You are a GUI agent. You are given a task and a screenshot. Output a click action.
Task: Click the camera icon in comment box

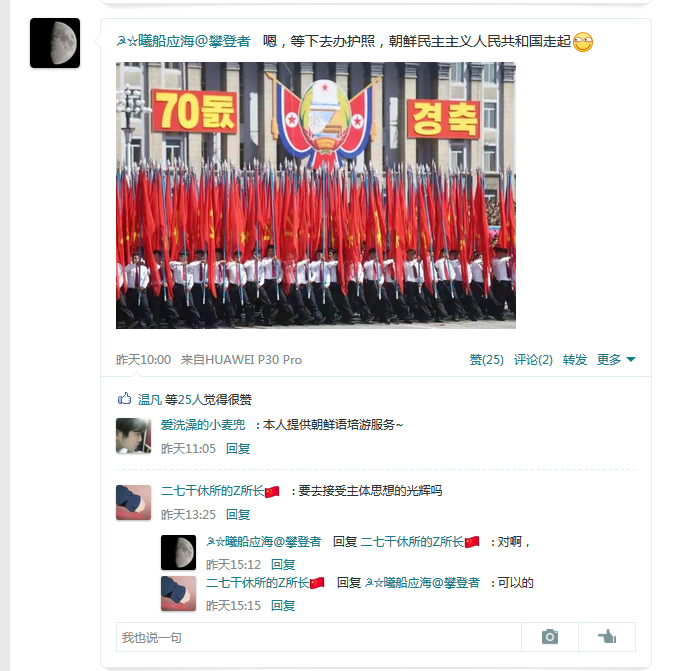(550, 637)
